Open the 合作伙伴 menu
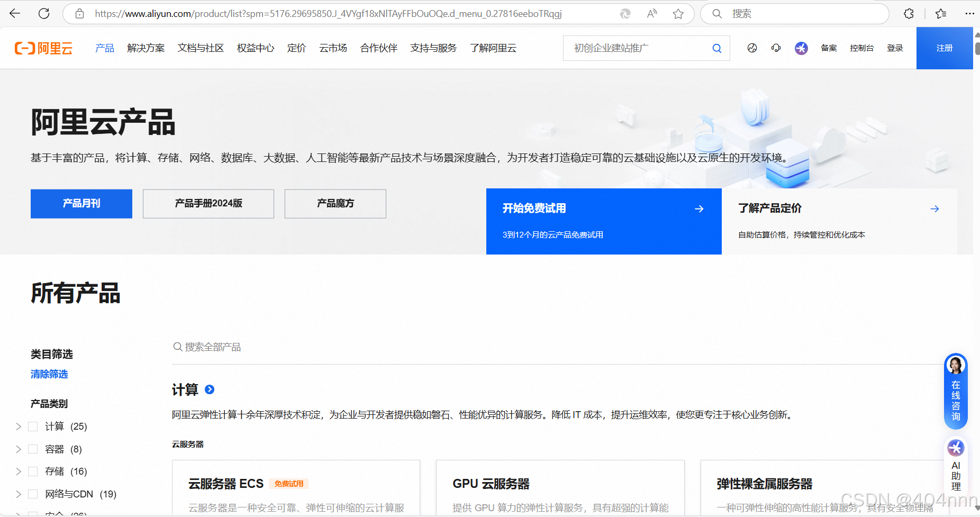 pyautogui.click(x=379, y=48)
